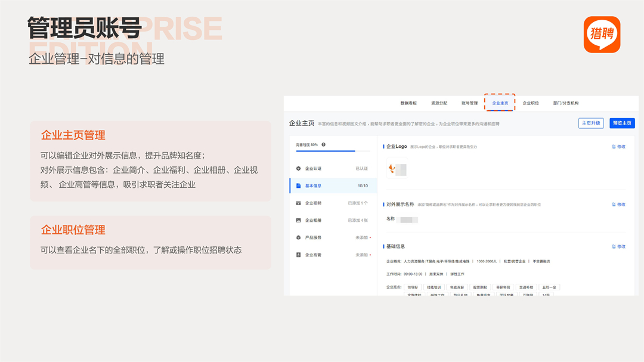Click edit pencil icon beside 基础信息 修改
The height and width of the screenshot is (362, 644).
click(x=614, y=246)
